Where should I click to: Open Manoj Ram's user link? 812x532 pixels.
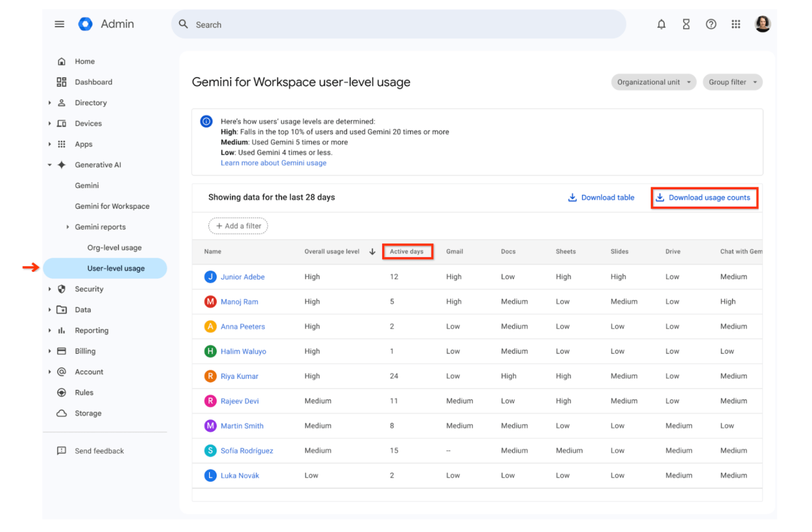tap(239, 302)
